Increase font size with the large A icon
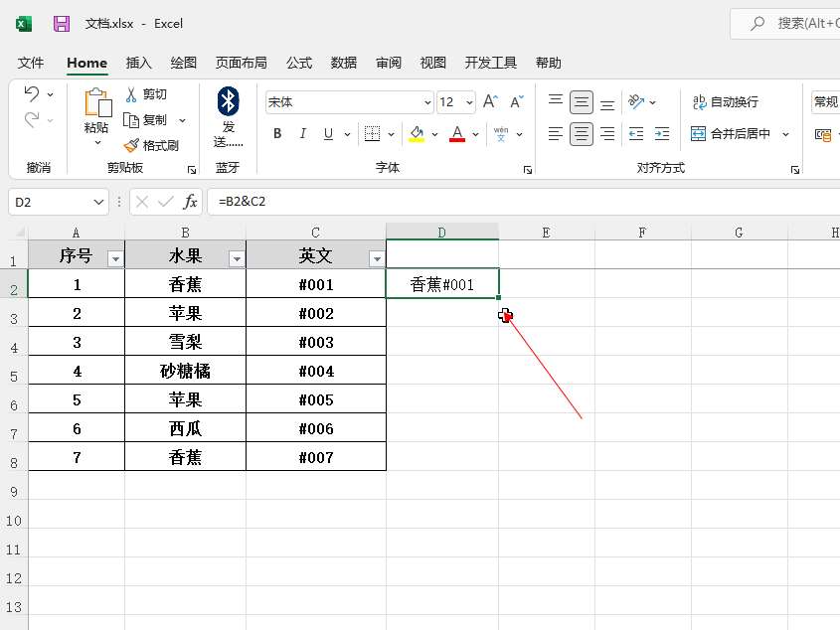840x630 pixels. (x=490, y=101)
